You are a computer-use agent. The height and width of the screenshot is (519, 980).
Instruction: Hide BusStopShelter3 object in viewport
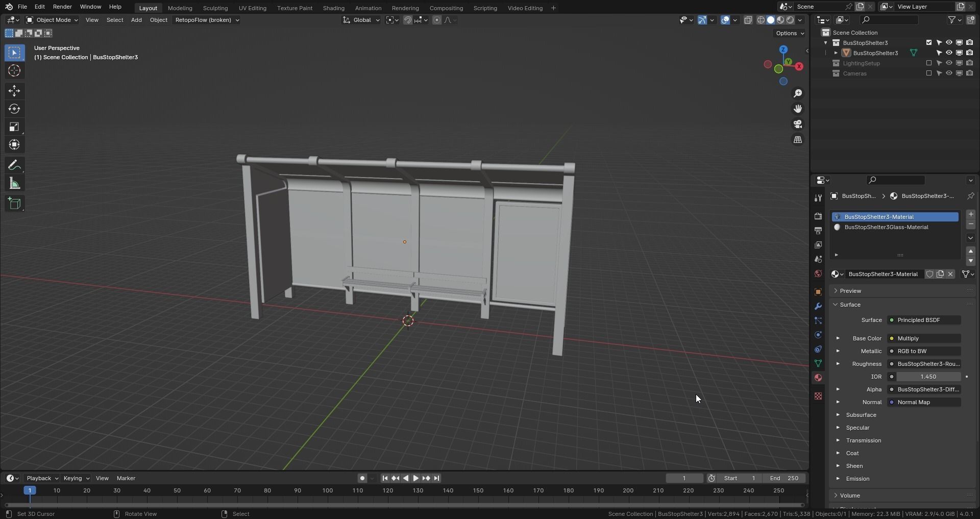(x=949, y=53)
